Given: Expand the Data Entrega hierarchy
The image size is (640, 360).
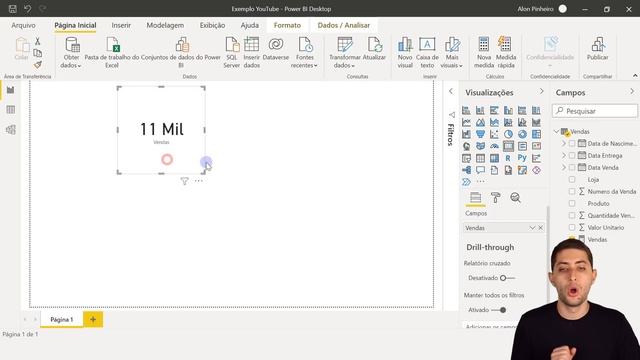Looking at the screenshot, I should (x=564, y=156).
